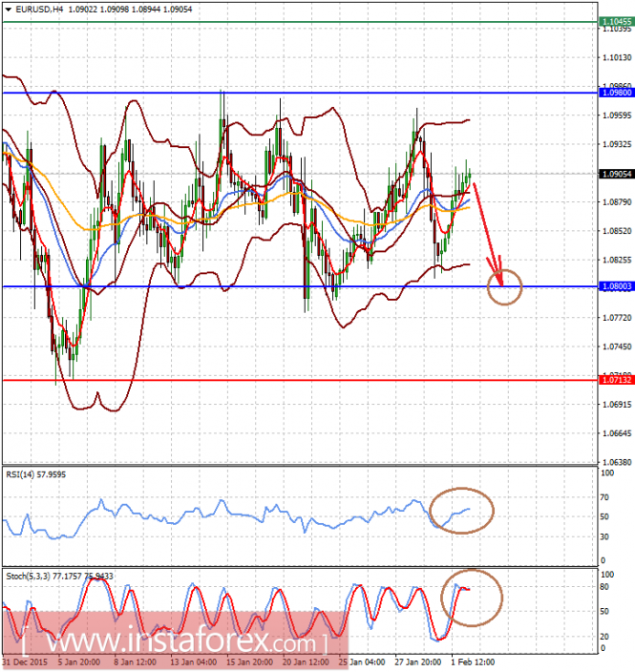Click the blue horizontal line at 1.09800
Screen dimensions: 635x672
tap(300, 93)
